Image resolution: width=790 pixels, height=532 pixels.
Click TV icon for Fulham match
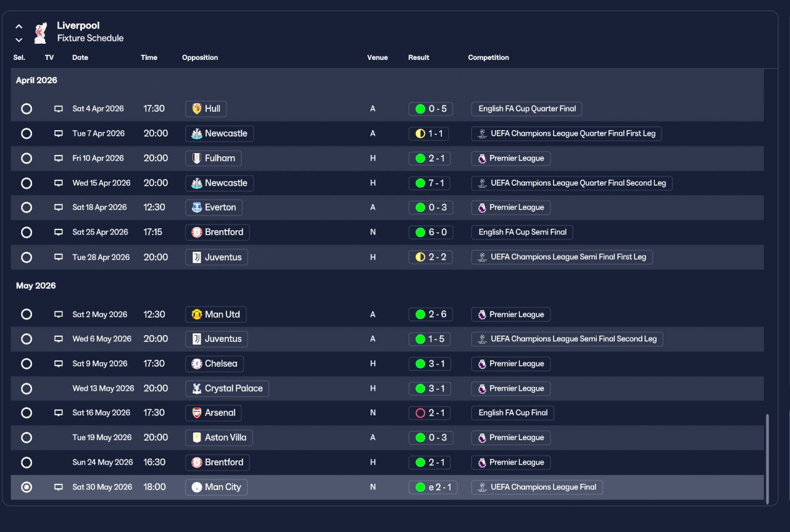coord(59,158)
